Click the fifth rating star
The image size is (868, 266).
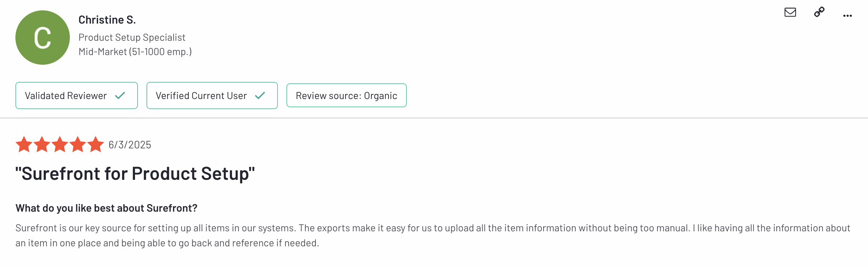(96, 145)
